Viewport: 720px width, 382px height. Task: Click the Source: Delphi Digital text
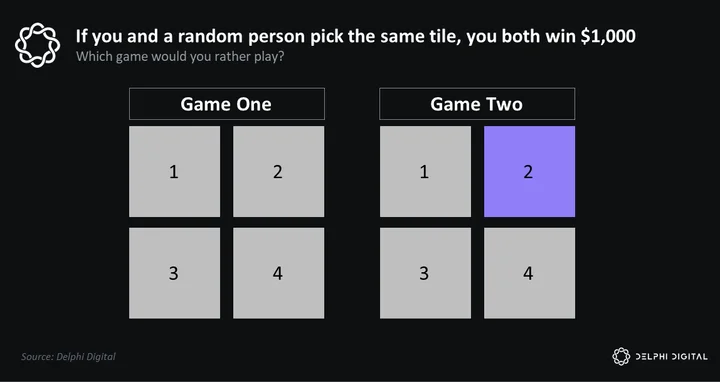68,356
